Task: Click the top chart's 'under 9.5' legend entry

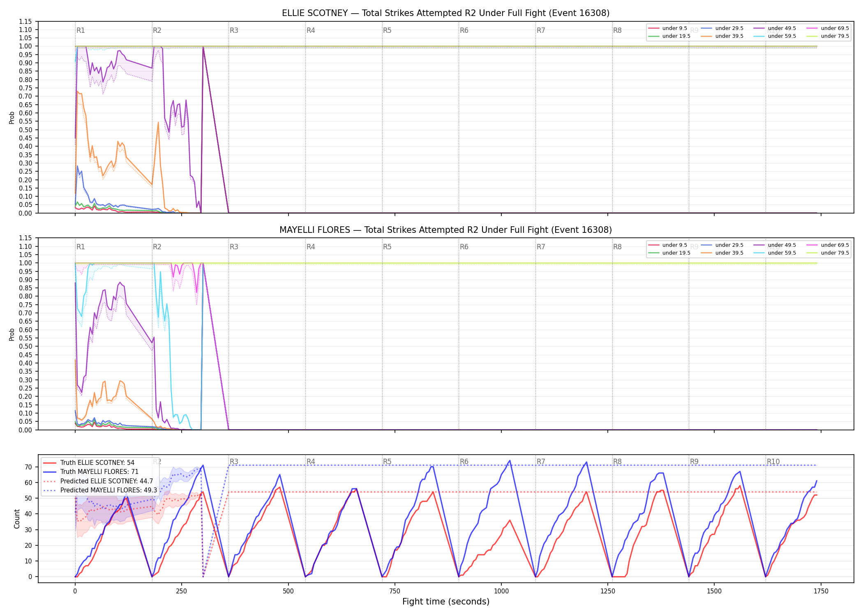Action: pos(668,28)
